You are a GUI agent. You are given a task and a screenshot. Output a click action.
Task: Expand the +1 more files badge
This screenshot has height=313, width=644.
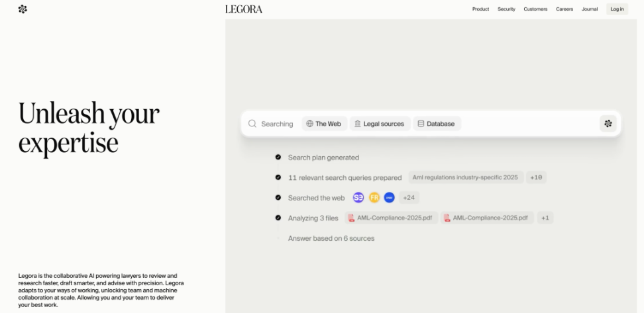coord(545,218)
